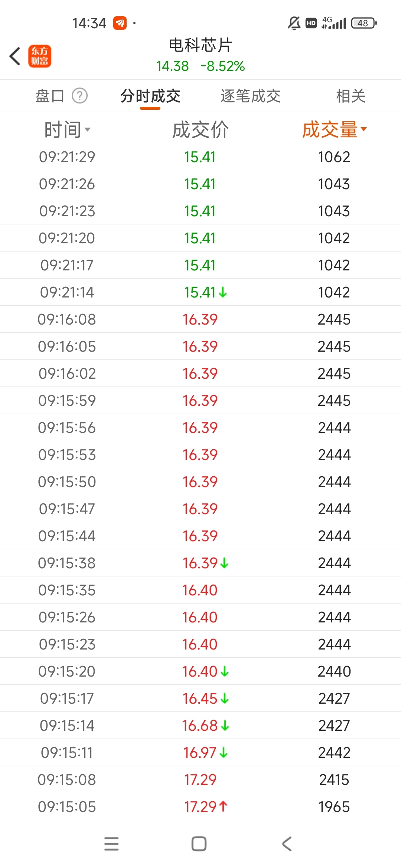Switch to the 盘口 tab
The image size is (401, 868).
pyautogui.click(x=50, y=96)
